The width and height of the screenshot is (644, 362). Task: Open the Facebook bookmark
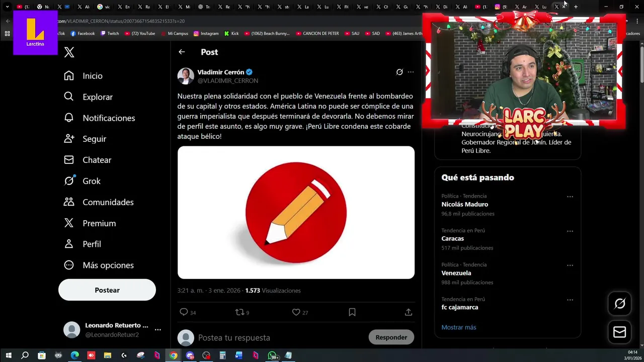point(83,34)
